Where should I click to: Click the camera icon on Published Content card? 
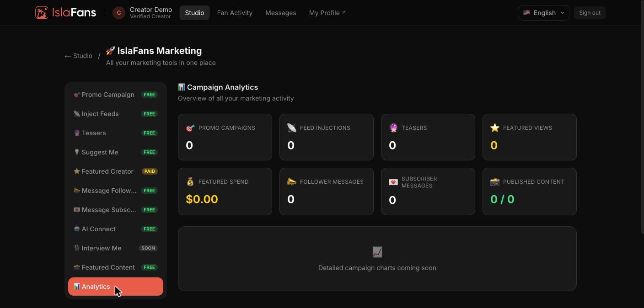pyautogui.click(x=495, y=182)
